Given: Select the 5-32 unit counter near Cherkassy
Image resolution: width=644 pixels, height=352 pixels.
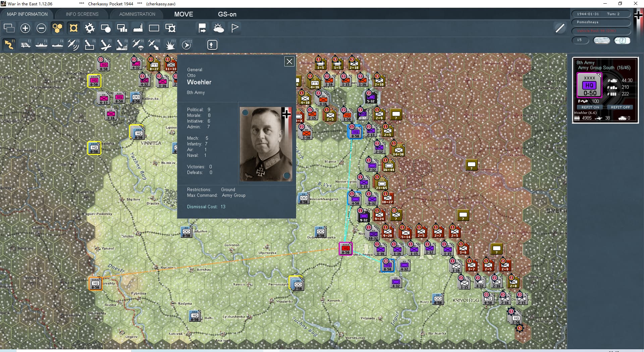Looking at the screenshot, I should pos(371,97).
